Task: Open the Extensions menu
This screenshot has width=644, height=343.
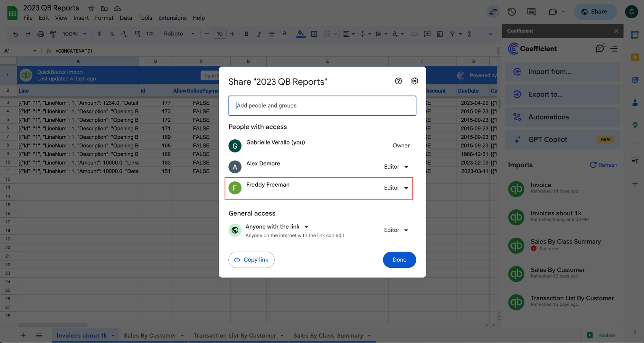Action: coord(172,18)
